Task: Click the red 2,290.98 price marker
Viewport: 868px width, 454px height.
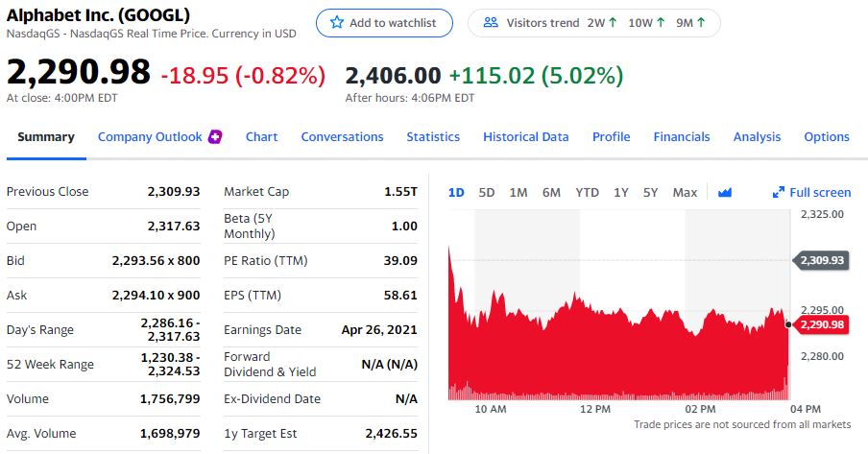Action: tap(821, 324)
